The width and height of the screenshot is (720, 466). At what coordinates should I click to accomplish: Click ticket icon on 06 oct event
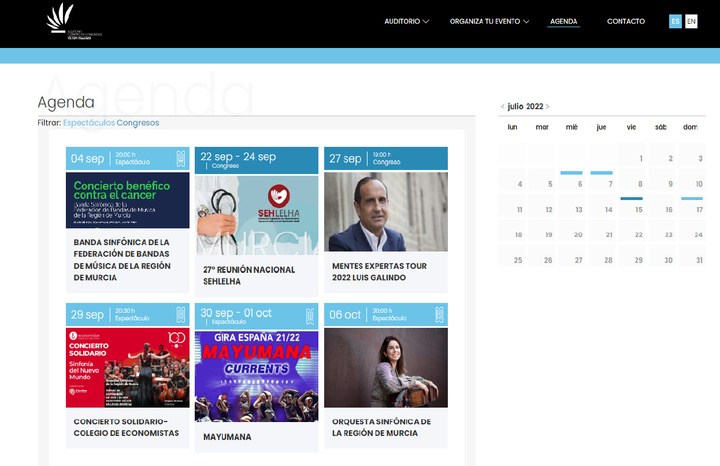click(x=438, y=315)
